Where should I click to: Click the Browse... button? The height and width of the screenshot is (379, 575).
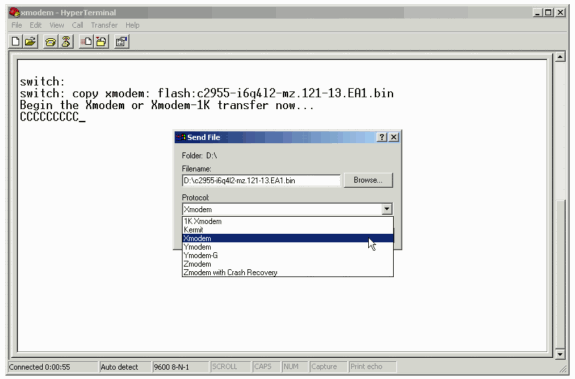point(368,180)
